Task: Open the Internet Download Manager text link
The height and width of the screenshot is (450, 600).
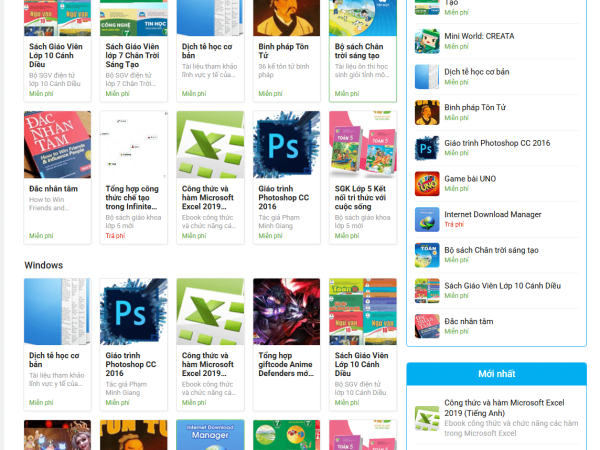Action: click(493, 214)
